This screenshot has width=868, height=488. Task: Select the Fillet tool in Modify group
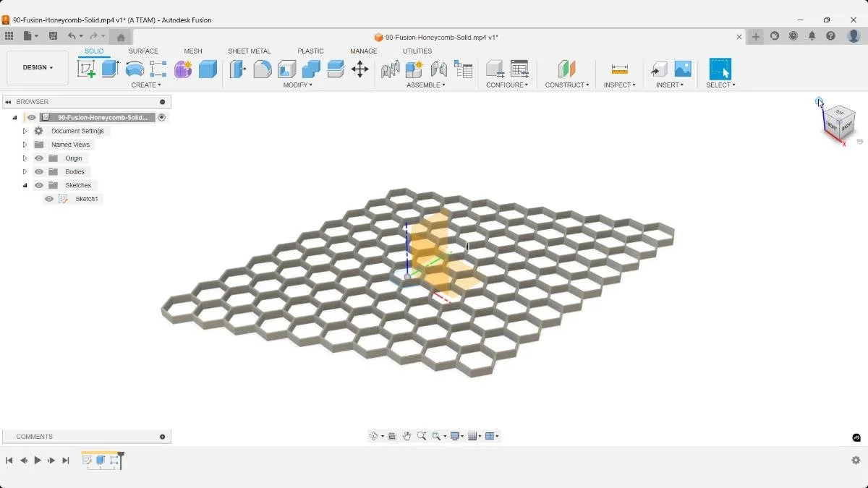[x=262, y=67]
